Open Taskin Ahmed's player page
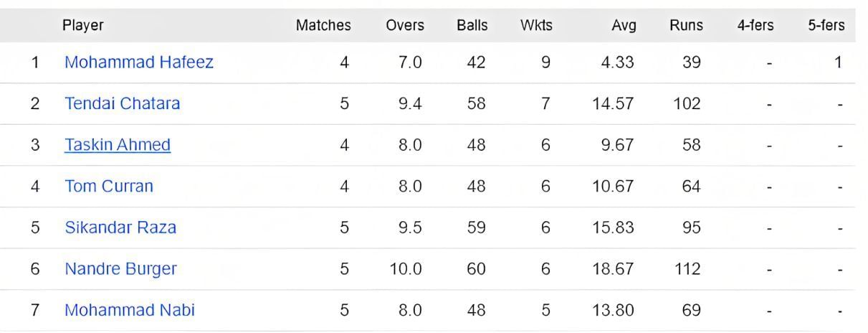The image size is (868, 333). [x=118, y=145]
